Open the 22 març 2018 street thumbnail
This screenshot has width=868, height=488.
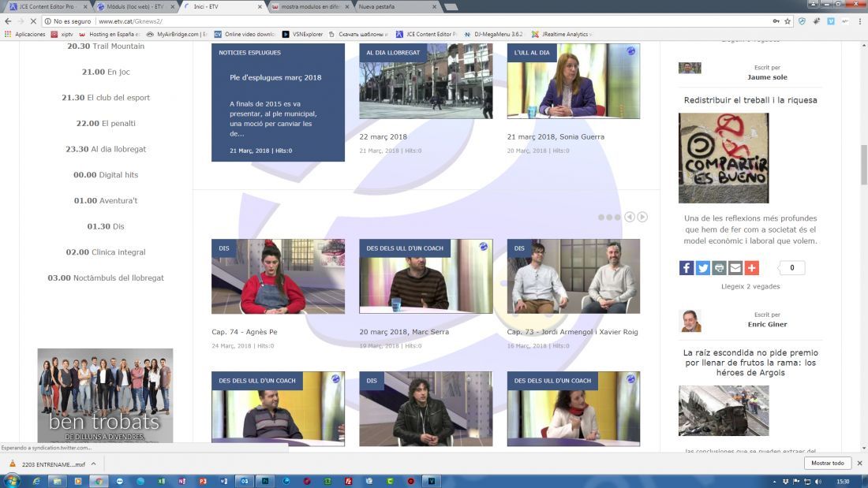pyautogui.click(x=425, y=81)
